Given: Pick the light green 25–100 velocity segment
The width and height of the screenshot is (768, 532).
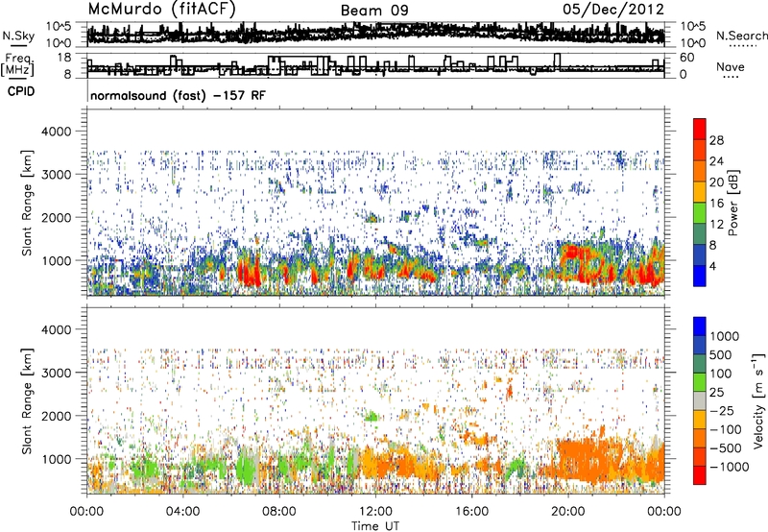Looking at the screenshot, I should pos(700,382).
